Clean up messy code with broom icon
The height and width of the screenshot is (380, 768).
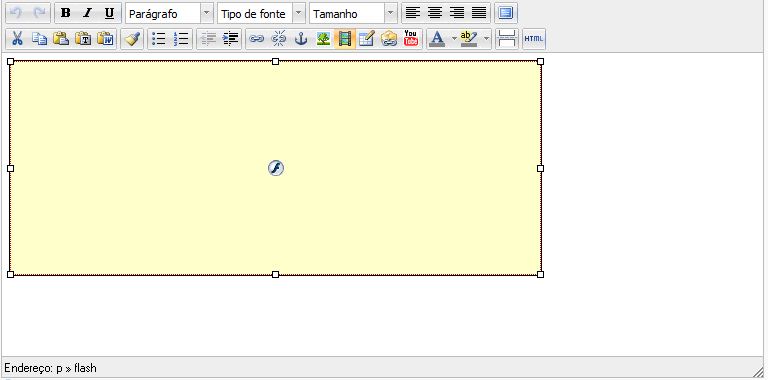132,39
